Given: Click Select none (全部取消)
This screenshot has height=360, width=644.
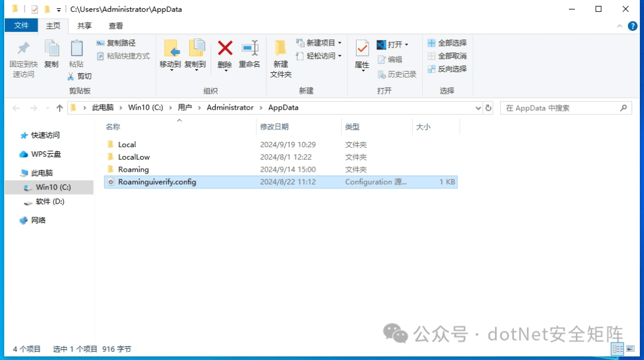Looking at the screenshot, I should pos(447,56).
